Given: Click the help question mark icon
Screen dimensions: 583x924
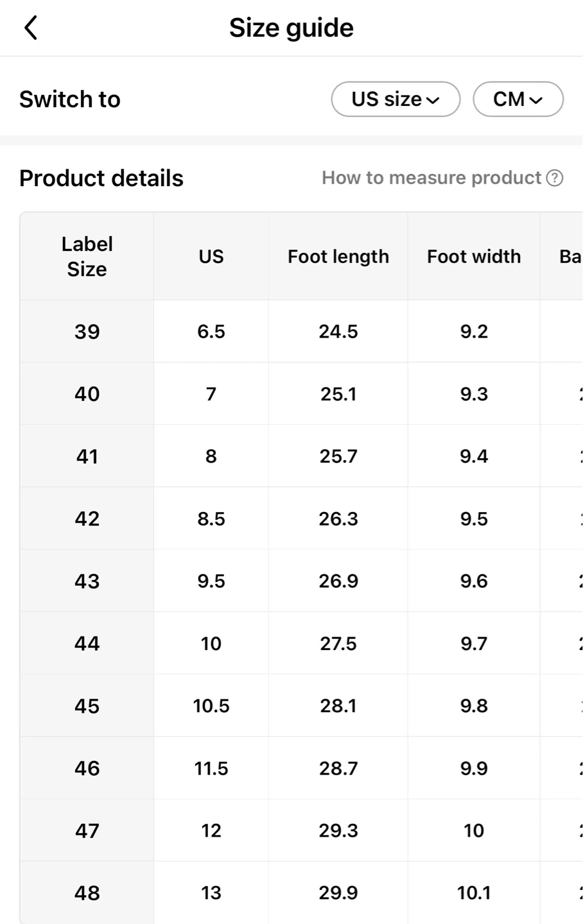Looking at the screenshot, I should coord(555,178).
